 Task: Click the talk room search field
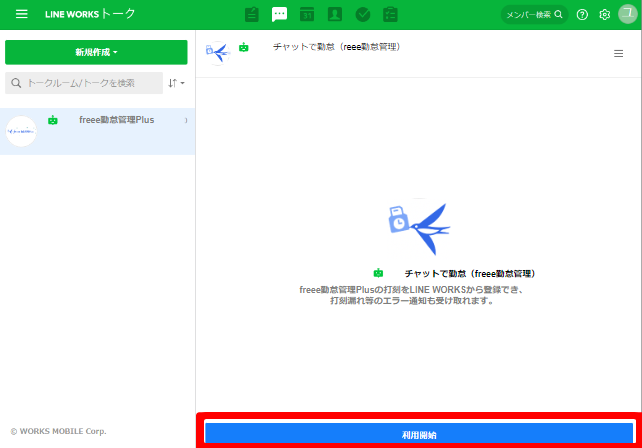(x=84, y=83)
